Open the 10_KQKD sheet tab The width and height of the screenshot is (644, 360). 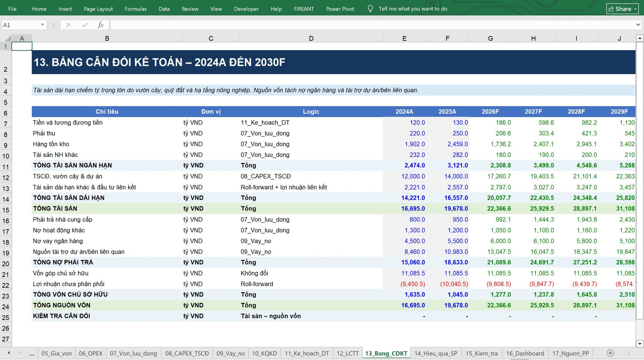pyautogui.click(x=264, y=353)
